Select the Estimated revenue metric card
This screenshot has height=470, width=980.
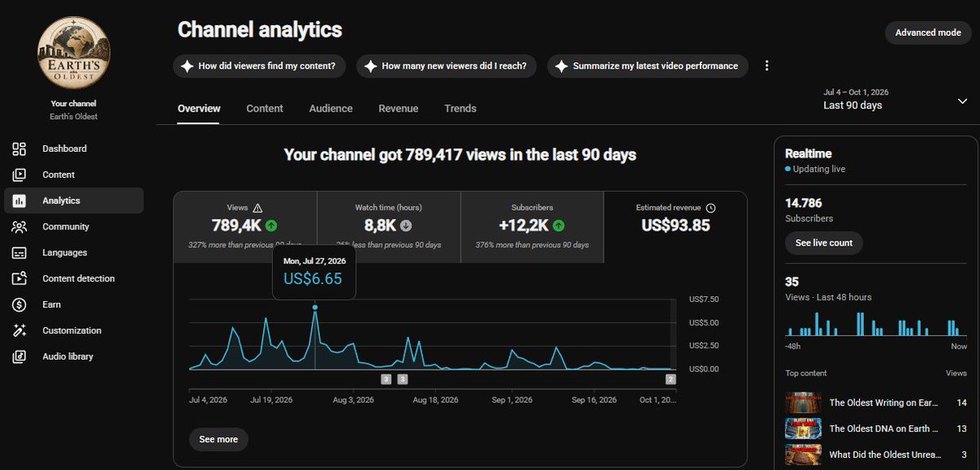pyautogui.click(x=675, y=227)
